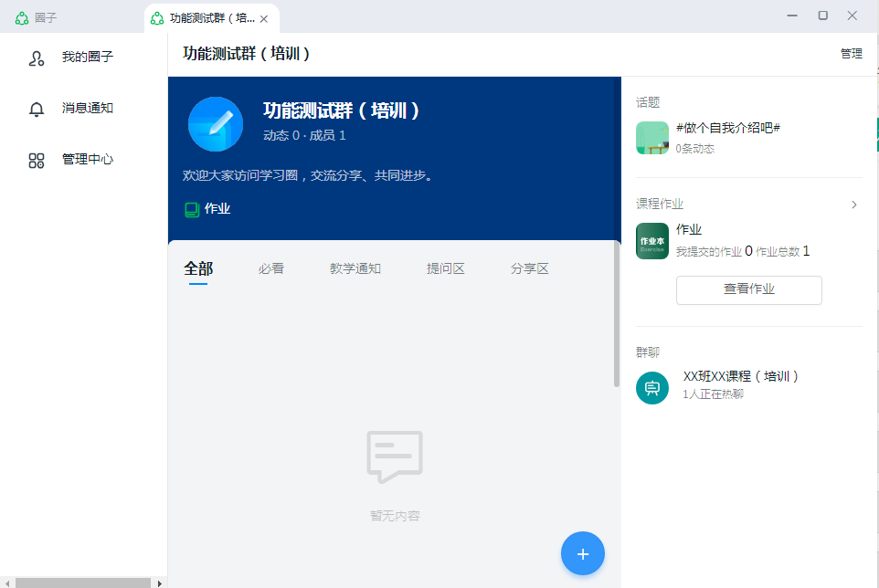Select the 分享区 tab
The width and height of the screenshot is (879, 588).
(x=530, y=268)
